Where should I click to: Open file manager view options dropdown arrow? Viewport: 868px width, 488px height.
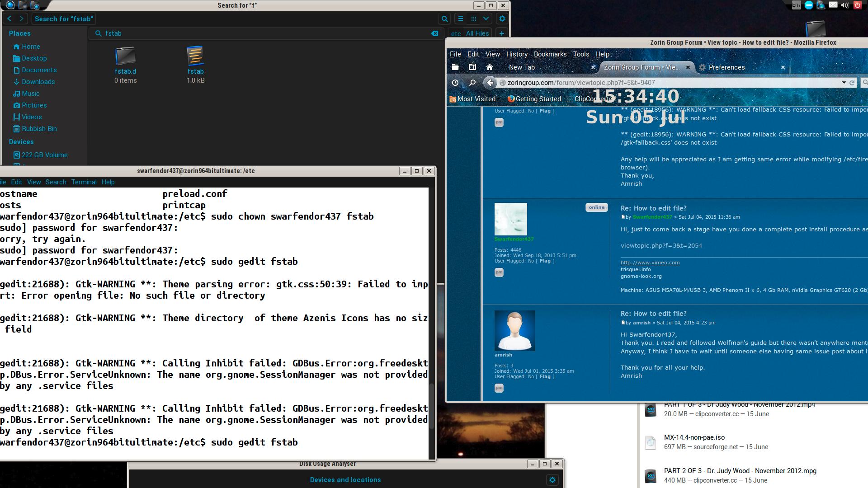point(486,19)
